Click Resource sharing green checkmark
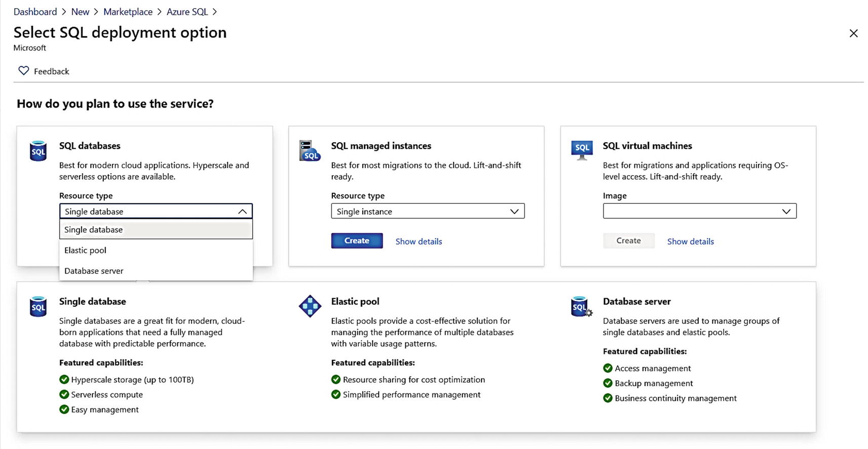868x449 pixels. pos(336,380)
